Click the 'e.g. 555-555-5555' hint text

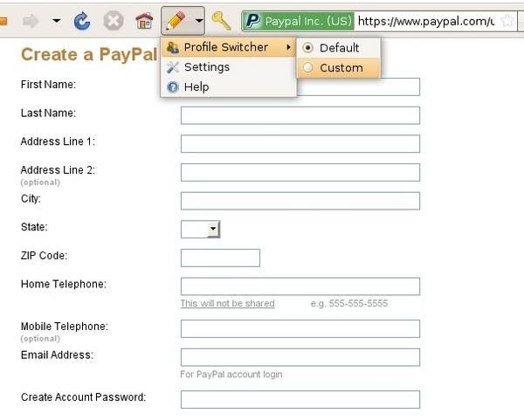tap(349, 303)
